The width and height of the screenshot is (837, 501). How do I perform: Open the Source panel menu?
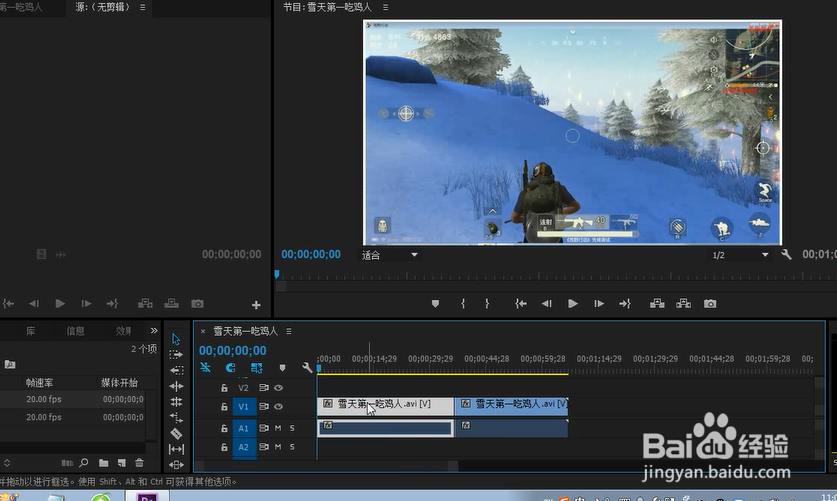point(143,7)
